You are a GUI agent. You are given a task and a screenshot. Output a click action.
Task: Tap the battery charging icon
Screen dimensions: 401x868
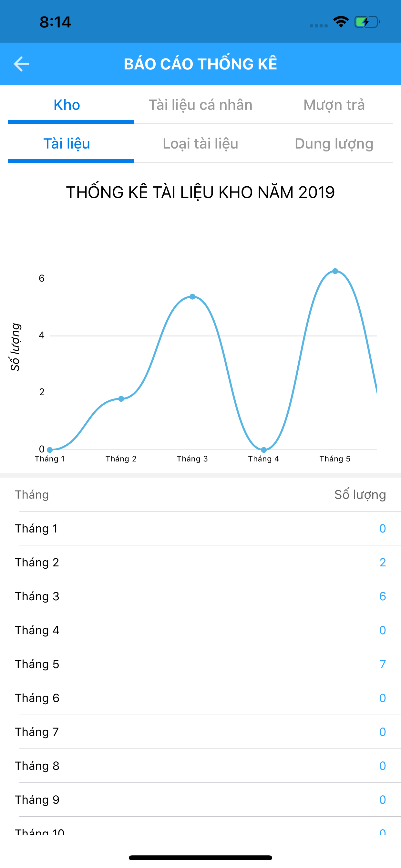(x=367, y=22)
